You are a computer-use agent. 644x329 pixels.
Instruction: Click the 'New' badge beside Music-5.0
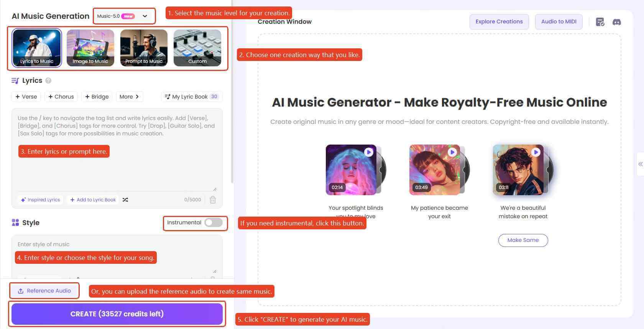128,16
